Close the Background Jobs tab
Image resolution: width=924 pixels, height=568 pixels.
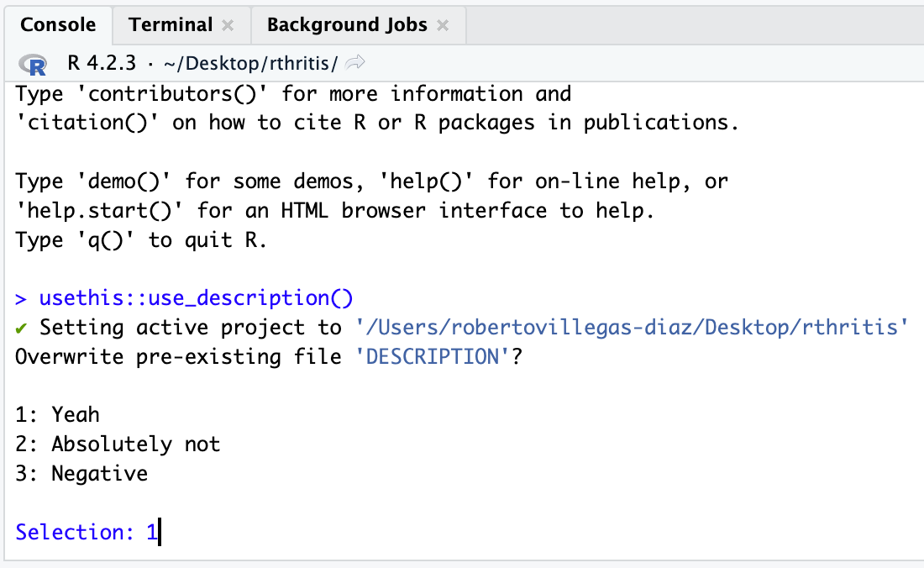pos(443,25)
